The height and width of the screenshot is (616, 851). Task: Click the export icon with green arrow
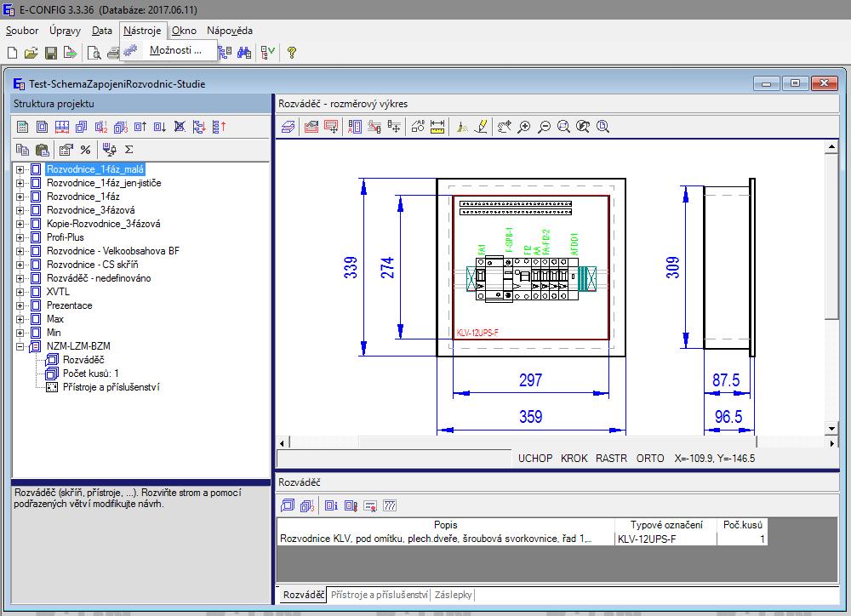(x=70, y=53)
